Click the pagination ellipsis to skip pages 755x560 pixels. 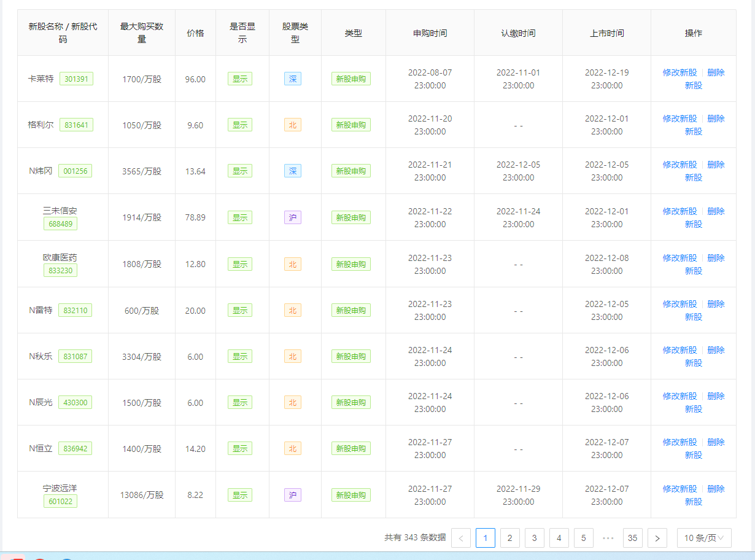(608, 538)
